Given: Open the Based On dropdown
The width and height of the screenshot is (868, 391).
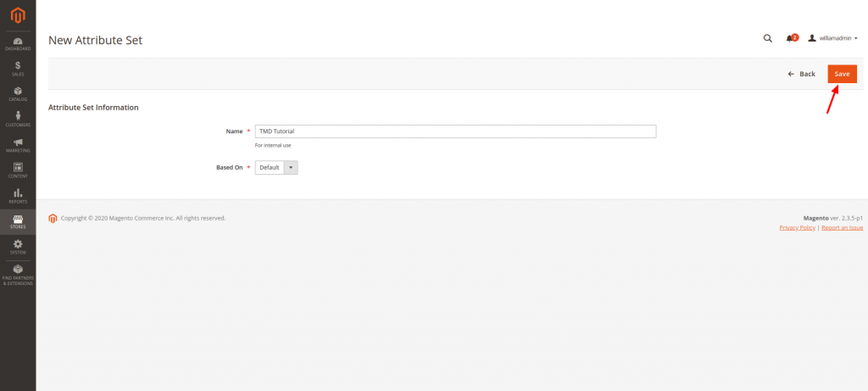Looking at the screenshot, I should click(x=276, y=168).
